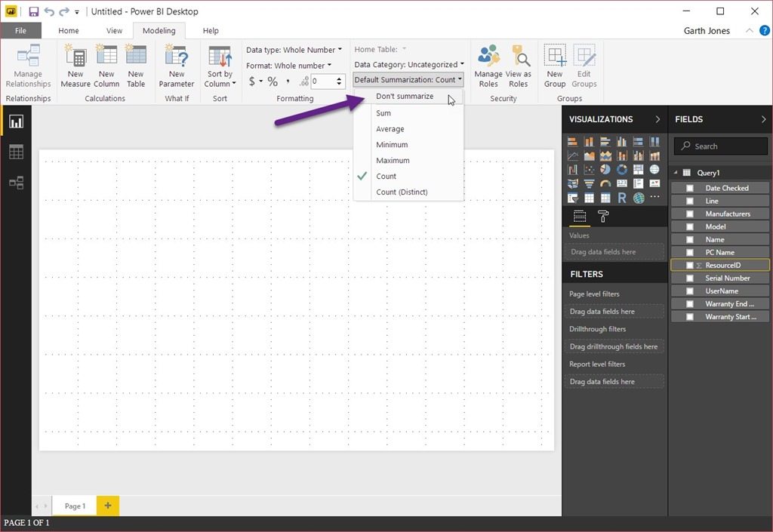Screen dimensions: 773x532
Task: Open the Format paint roller pane
Action: click(x=603, y=217)
